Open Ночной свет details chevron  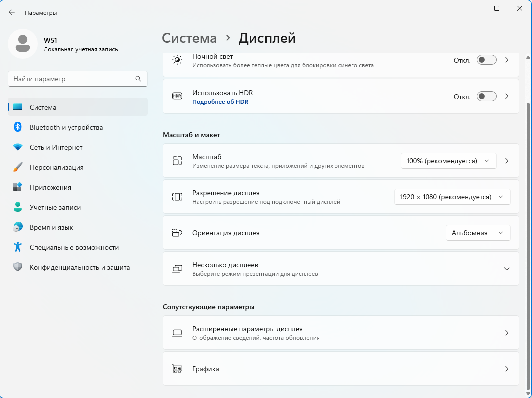click(x=507, y=60)
